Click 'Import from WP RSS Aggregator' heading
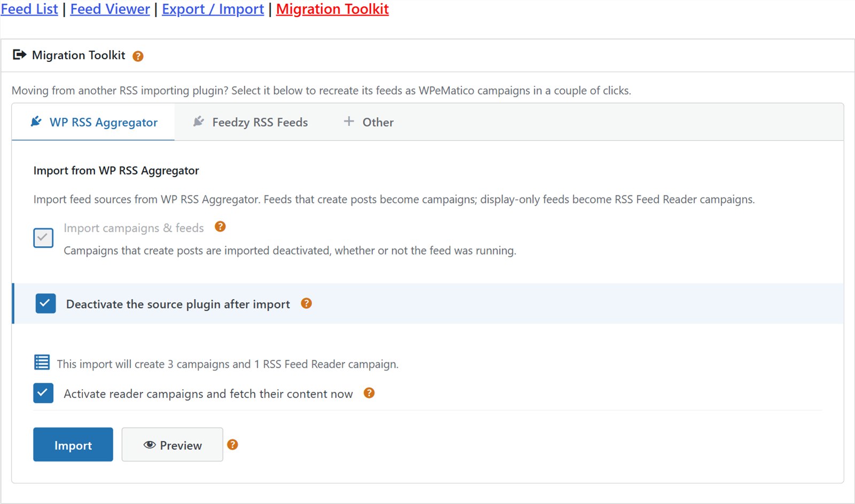 click(x=116, y=171)
